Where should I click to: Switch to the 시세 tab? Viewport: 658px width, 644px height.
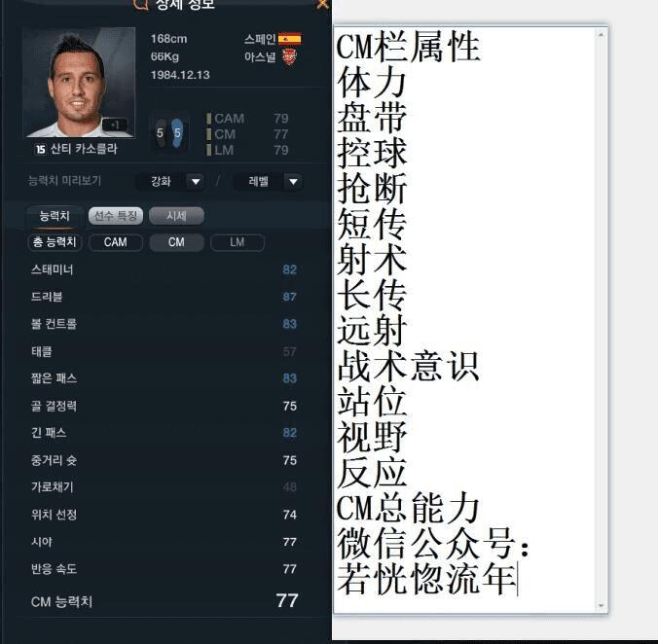[x=176, y=216]
